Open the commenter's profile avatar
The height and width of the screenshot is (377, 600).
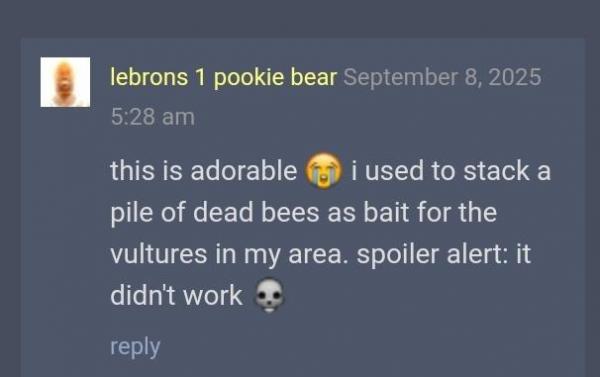(65, 82)
